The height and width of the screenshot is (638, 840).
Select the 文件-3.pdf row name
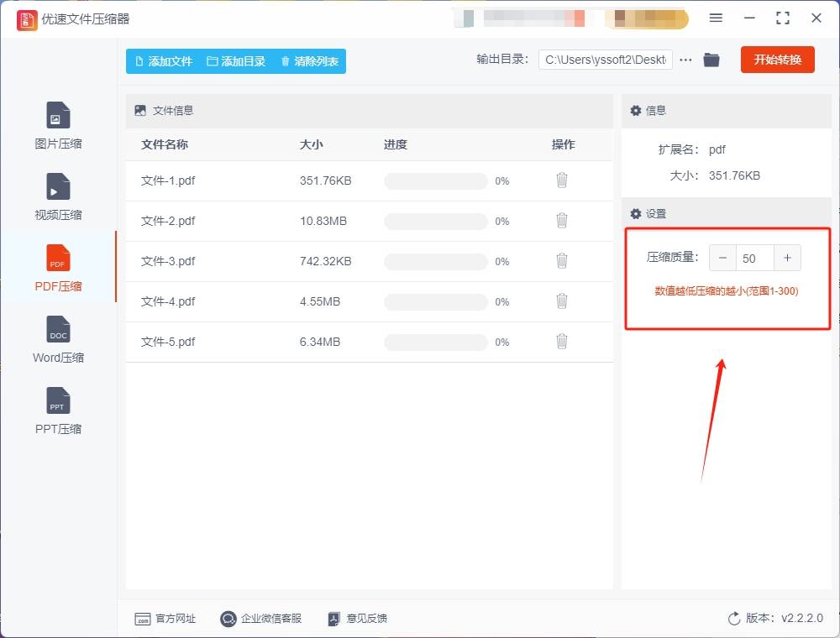coord(168,261)
